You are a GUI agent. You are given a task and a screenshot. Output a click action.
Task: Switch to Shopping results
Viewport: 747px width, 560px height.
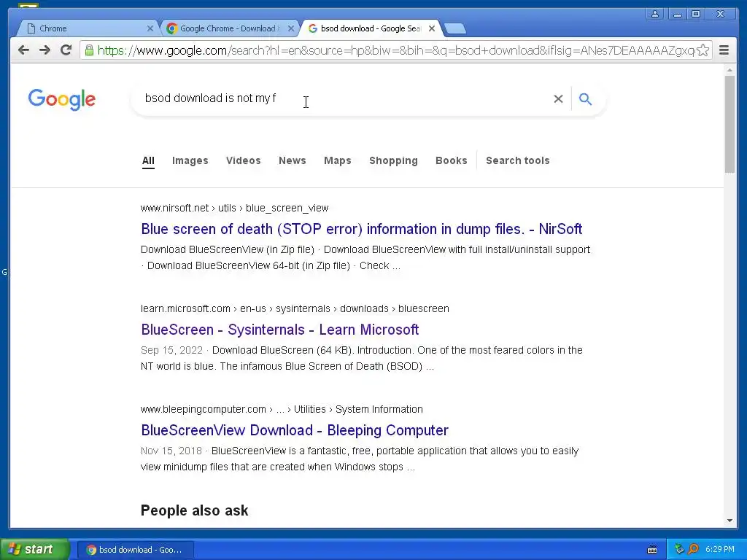[x=393, y=160]
